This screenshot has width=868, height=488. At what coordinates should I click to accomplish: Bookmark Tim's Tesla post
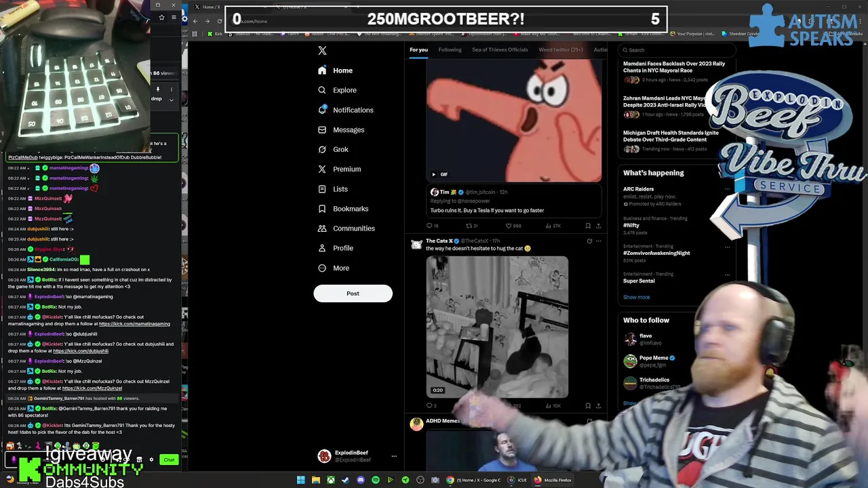588,226
